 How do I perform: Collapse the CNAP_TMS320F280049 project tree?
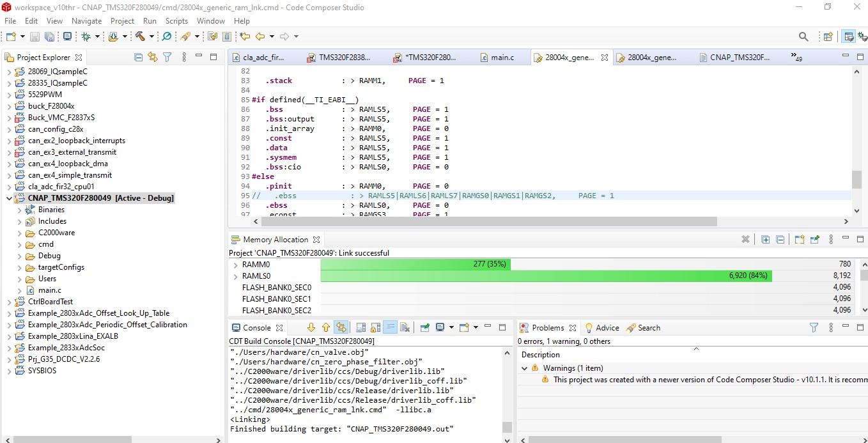pos(9,198)
